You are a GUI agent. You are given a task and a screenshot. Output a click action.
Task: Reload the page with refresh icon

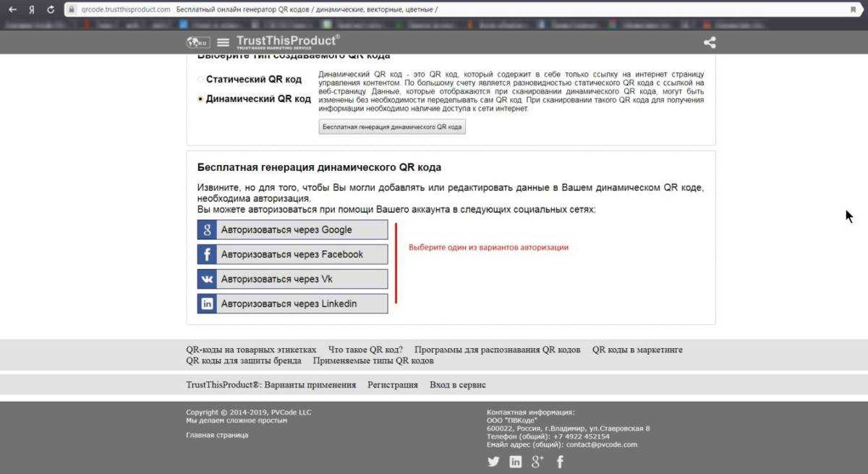point(50,9)
